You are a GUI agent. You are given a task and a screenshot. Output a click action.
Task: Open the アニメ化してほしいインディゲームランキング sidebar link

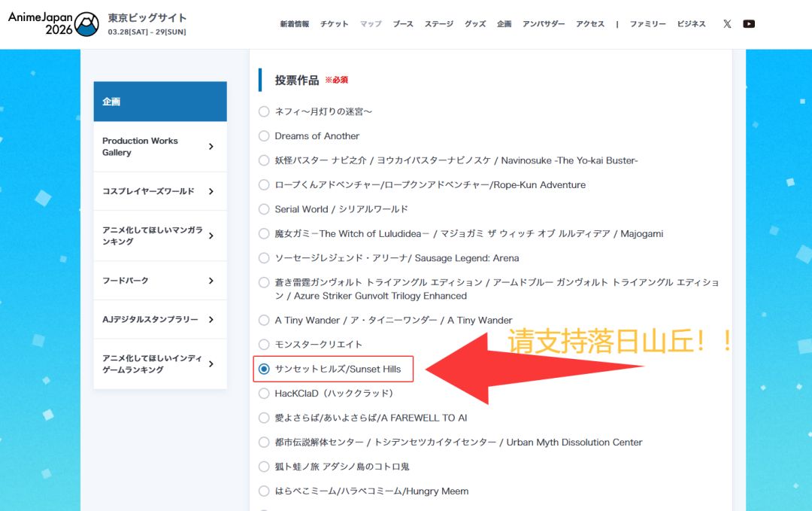click(x=160, y=363)
